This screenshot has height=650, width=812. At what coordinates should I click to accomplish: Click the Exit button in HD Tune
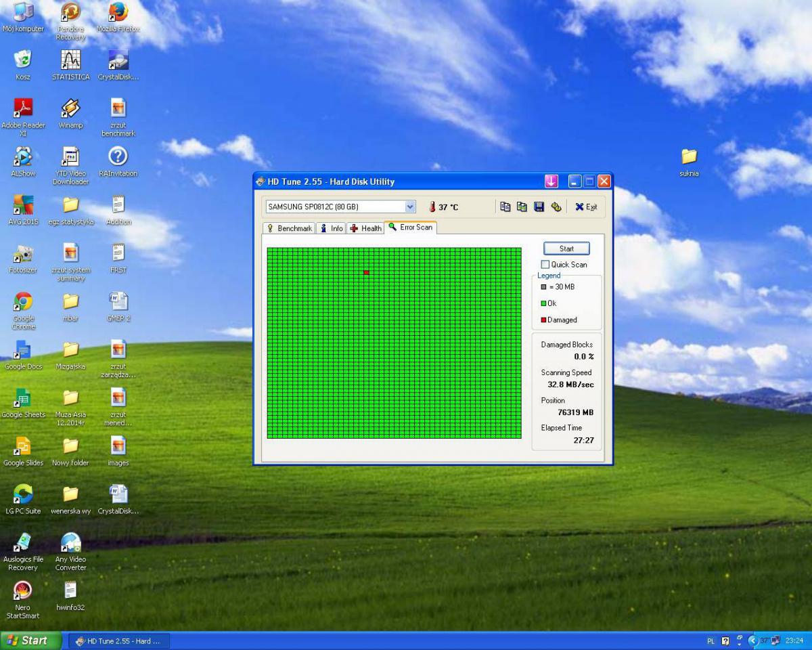click(x=586, y=207)
